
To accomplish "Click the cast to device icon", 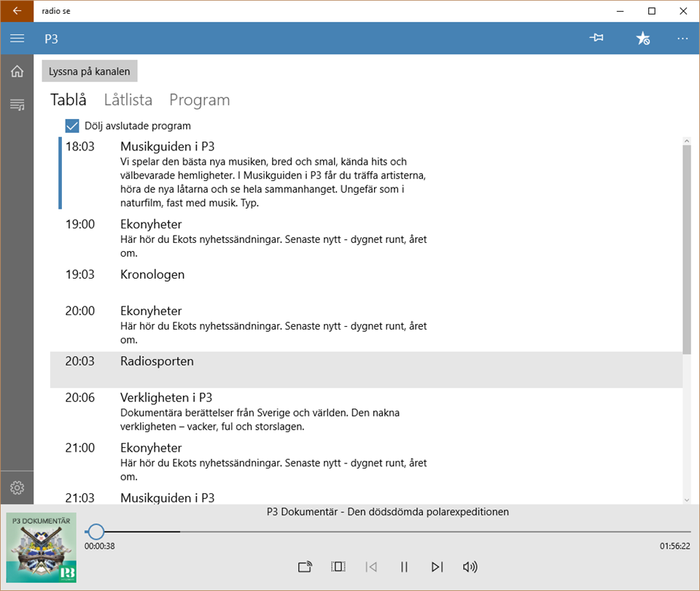I will point(305,567).
